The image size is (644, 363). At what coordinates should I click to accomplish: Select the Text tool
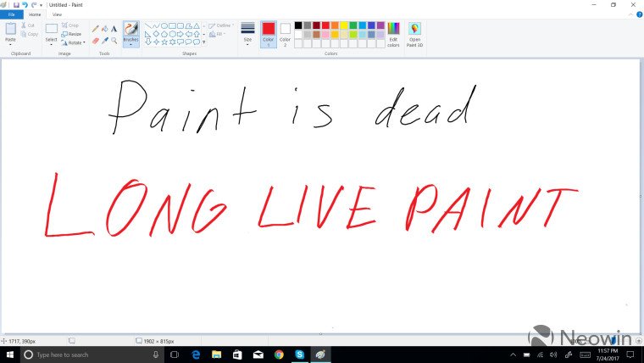point(114,29)
